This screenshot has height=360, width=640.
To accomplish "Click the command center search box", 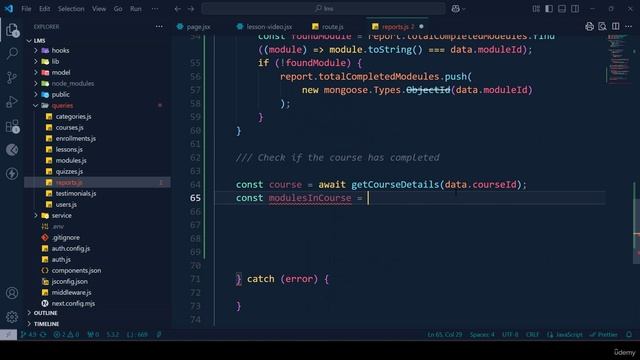I will pos(323,9).
